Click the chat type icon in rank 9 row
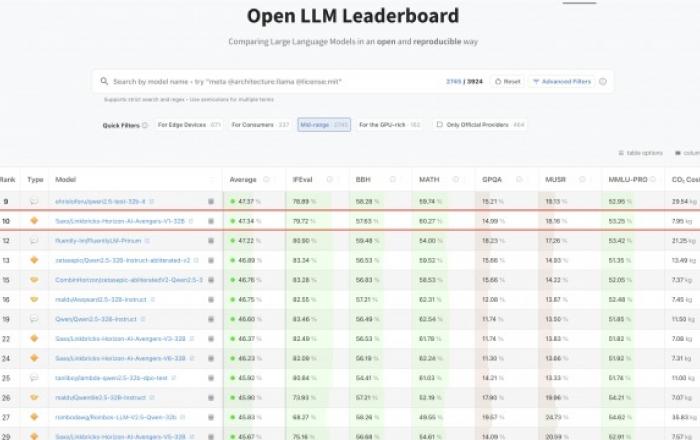The width and height of the screenshot is (700, 440). [34, 201]
